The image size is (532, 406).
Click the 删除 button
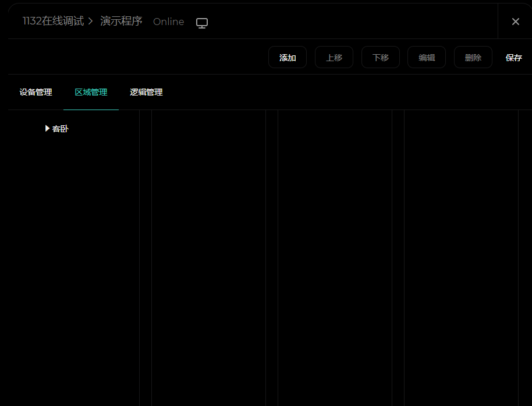(x=473, y=57)
